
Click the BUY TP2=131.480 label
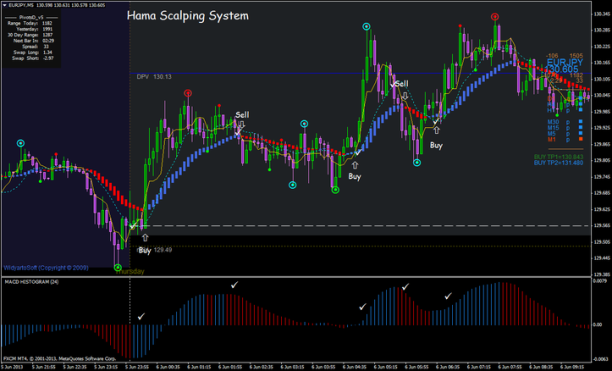tap(558, 163)
